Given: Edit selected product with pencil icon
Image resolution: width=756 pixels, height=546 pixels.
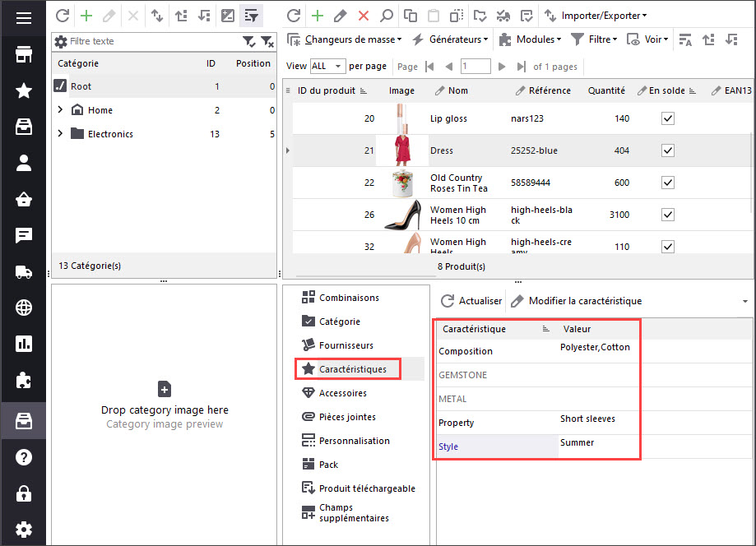Looking at the screenshot, I should coord(341,16).
